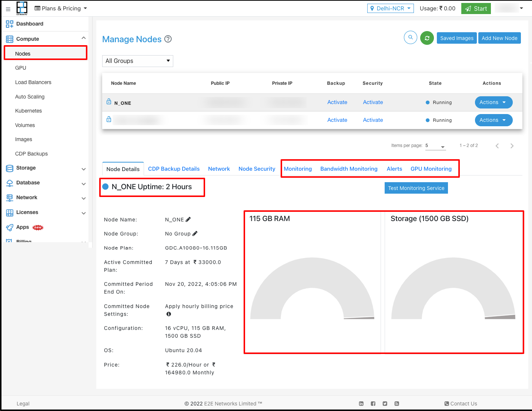This screenshot has width=532, height=411.
Task: Switch to Monitoring tab
Action: coord(298,169)
